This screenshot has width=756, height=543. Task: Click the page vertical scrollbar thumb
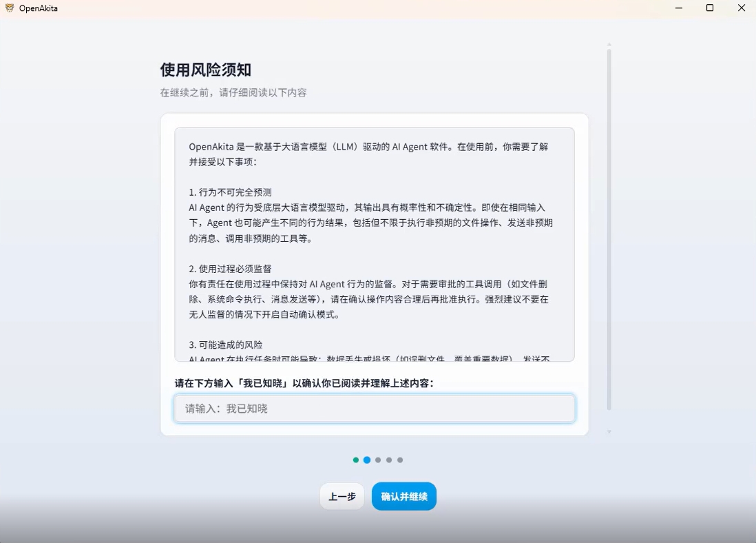609,229
